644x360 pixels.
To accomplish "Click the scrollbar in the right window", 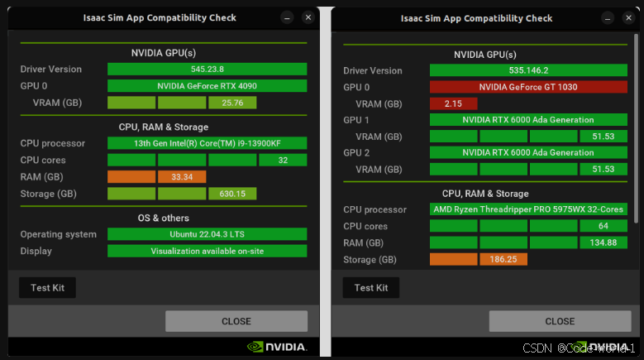I will (637, 128).
